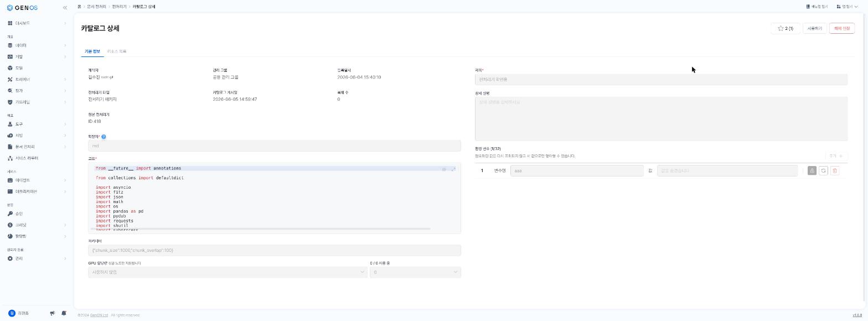Click the refresh icon beside the variable value
The image size is (868, 321).
[x=823, y=170]
